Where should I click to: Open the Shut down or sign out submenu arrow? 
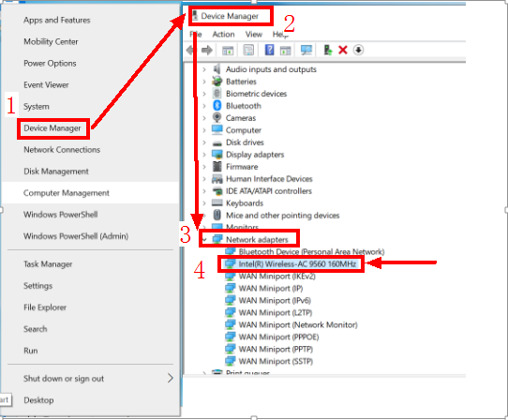tap(171, 378)
